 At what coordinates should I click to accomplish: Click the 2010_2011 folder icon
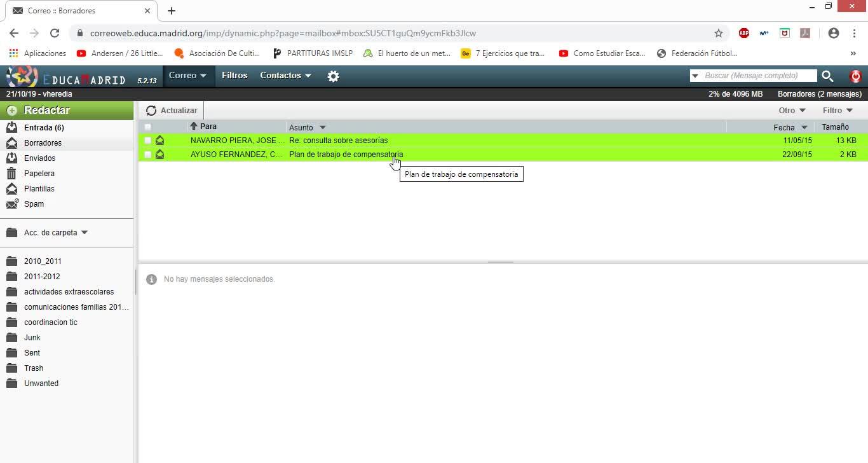point(11,261)
